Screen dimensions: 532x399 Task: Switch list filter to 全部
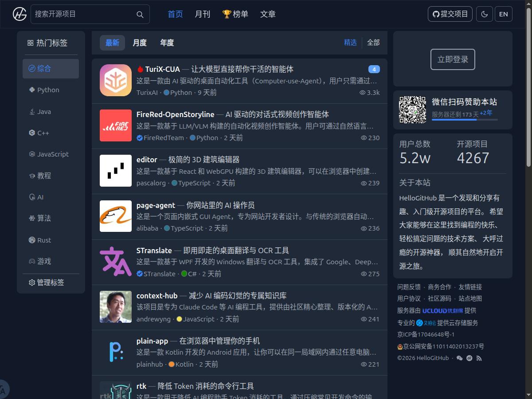click(373, 43)
